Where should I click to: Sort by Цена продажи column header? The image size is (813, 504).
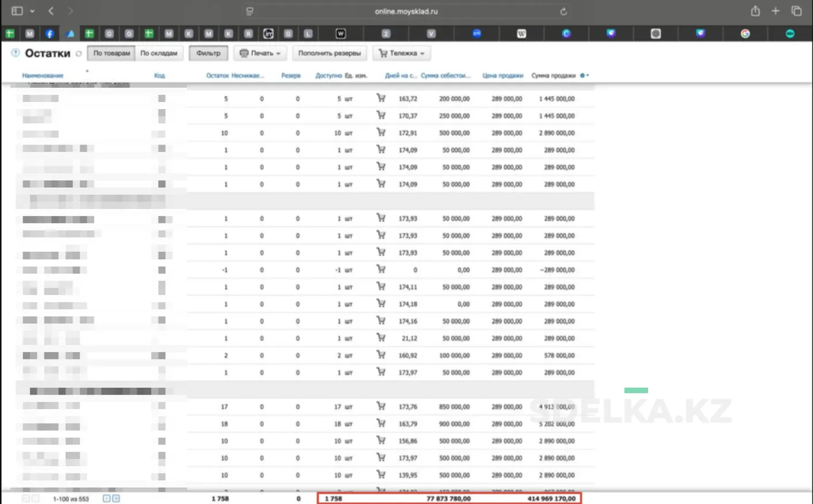[502, 75]
